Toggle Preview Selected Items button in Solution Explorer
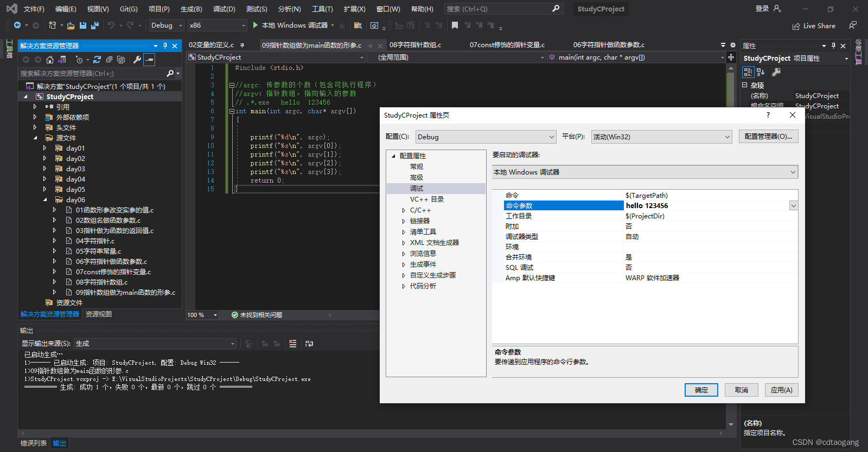Viewport: 868px width, 452px height. coord(150,60)
